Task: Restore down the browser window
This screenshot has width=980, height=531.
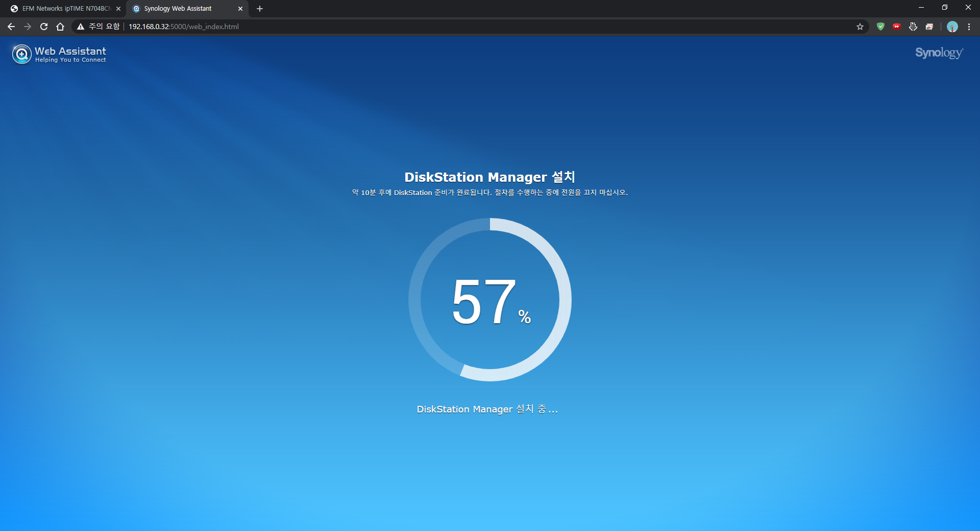Action: pyautogui.click(x=945, y=8)
